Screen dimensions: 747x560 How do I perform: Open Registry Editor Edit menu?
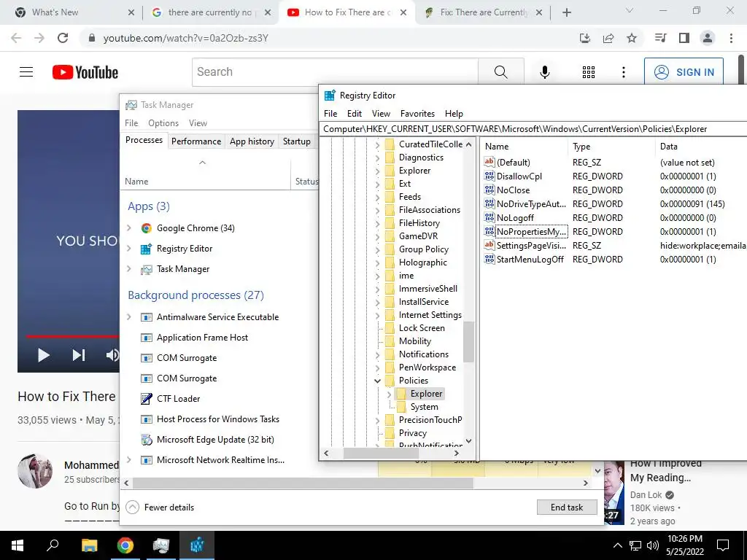354,113
